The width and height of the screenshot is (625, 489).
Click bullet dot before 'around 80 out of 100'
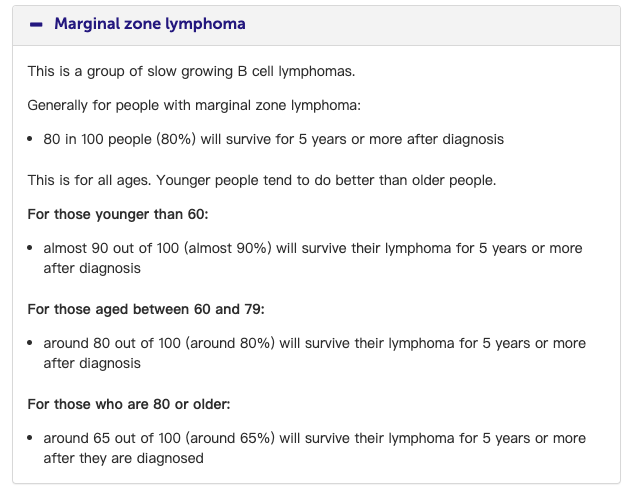click(30, 343)
